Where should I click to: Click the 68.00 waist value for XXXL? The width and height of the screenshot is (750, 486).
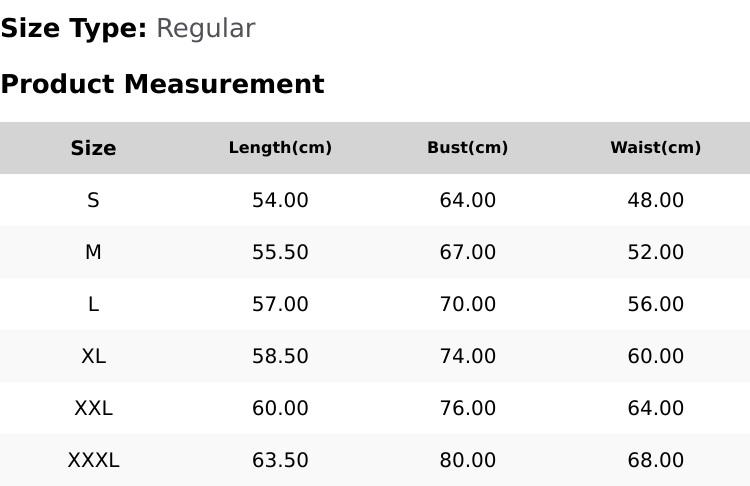pos(656,461)
